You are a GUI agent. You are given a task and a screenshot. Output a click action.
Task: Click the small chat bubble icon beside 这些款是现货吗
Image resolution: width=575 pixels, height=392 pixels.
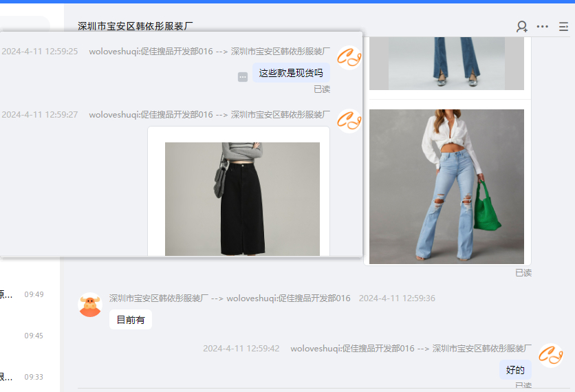pos(243,77)
